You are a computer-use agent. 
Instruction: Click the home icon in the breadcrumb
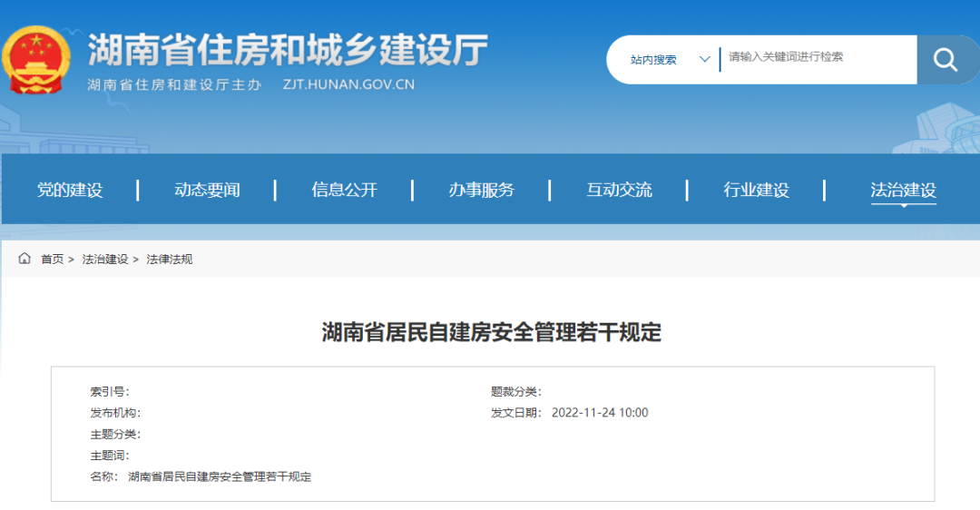pyautogui.click(x=24, y=259)
